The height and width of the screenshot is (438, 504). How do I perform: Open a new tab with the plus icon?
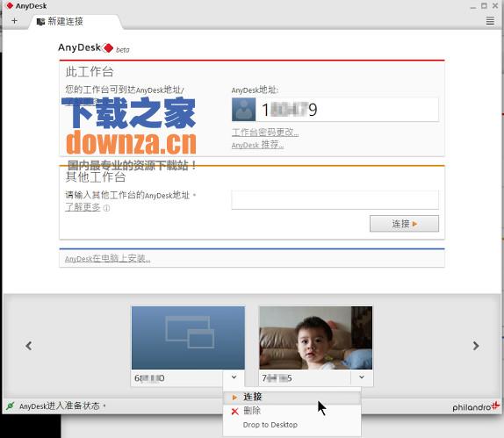pos(14,21)
